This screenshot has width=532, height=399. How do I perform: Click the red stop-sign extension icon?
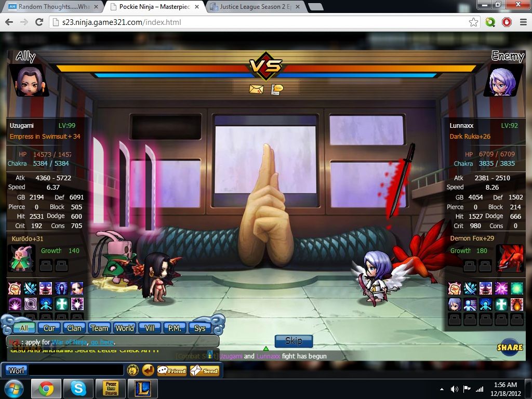(507, 22)
